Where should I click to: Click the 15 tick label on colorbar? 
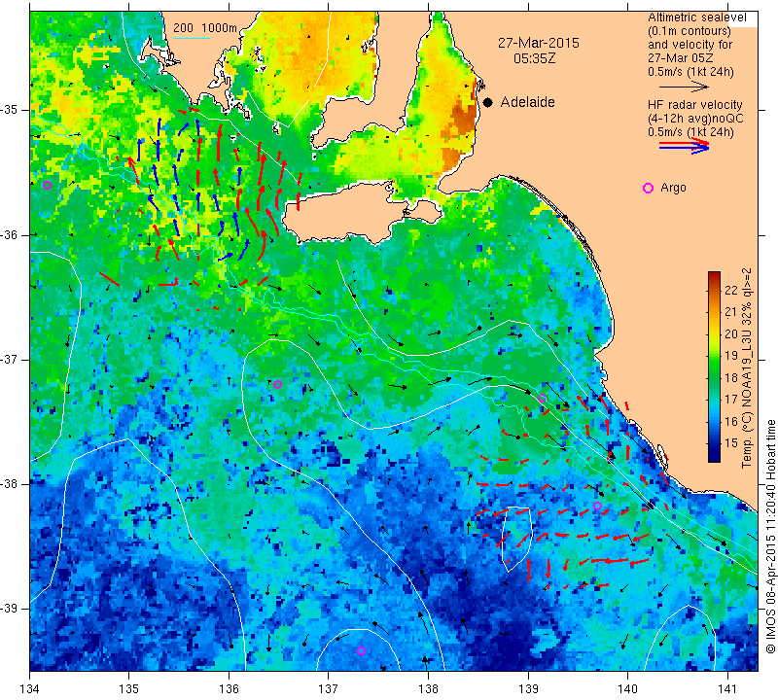point(732,443)
